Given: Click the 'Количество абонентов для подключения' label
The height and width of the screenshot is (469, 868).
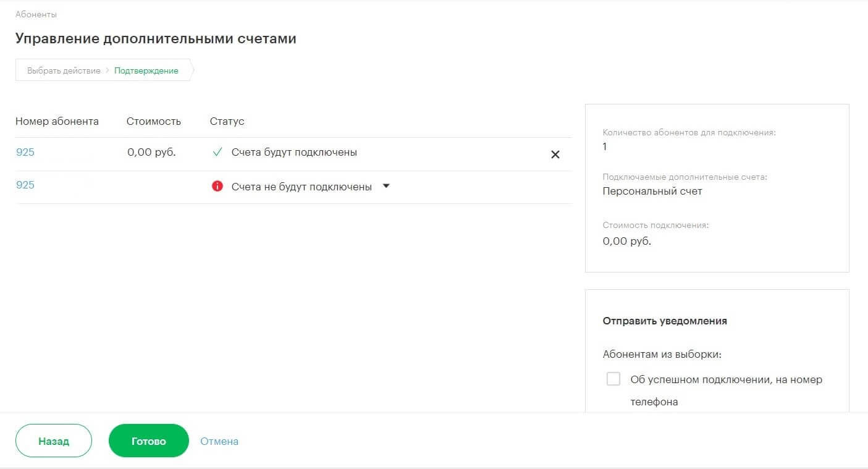Looking at the screenshot, I should click(x=689, y=132).
